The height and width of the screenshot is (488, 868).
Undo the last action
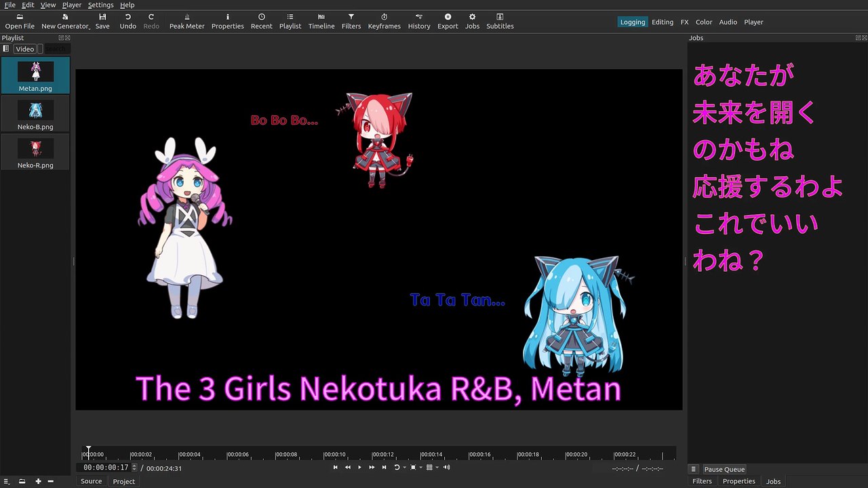(128, 21)
